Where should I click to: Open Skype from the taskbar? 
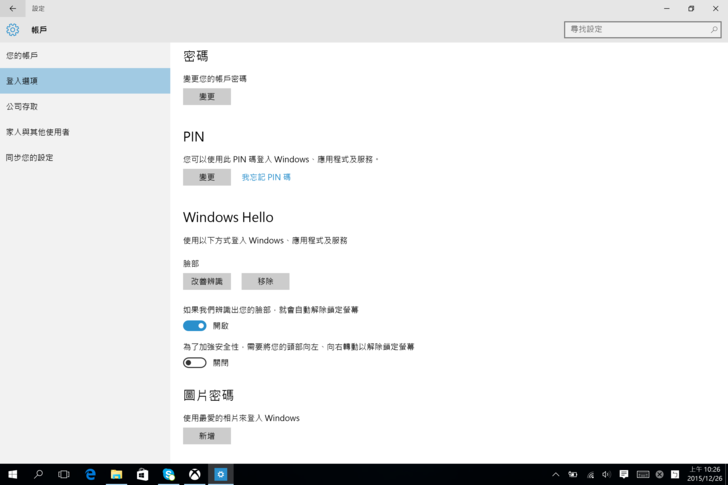169,474
